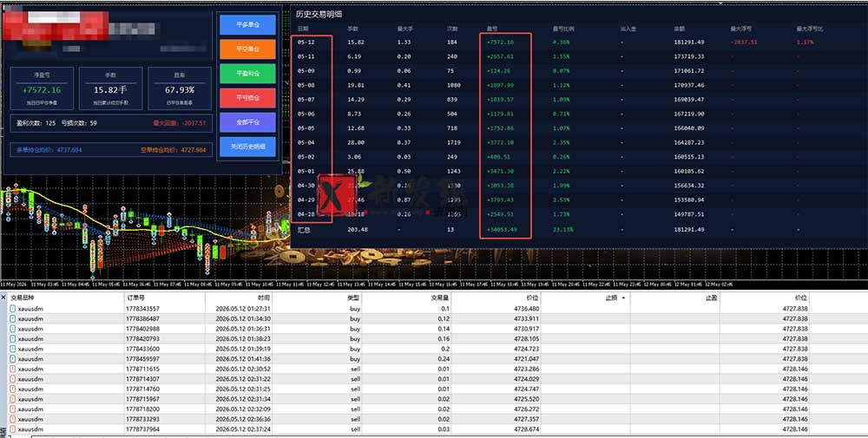This screenshot has width=868, height=438.
Task: Click the trade count value 1719
Action: 453,143
